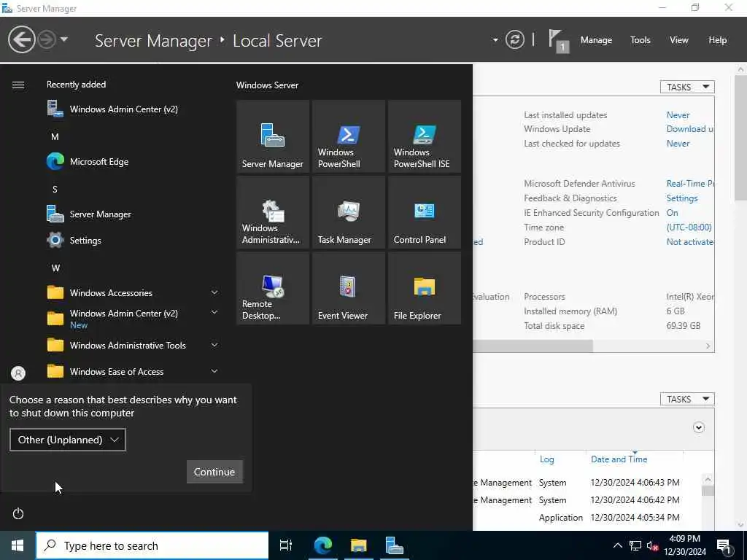Click the taskbar search box
Viewport: 747px width, 560px height.
152,545
